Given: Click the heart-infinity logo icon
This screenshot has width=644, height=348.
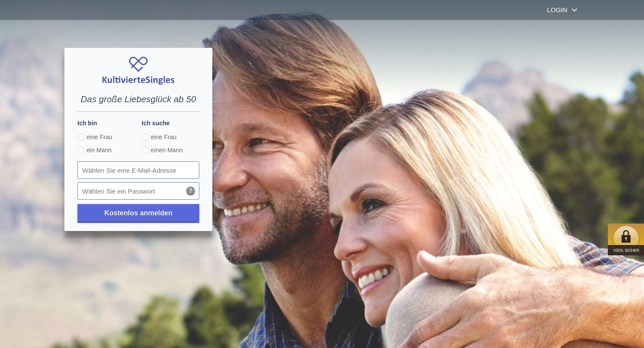Looking at the screenshot, I should pos(138,64).
